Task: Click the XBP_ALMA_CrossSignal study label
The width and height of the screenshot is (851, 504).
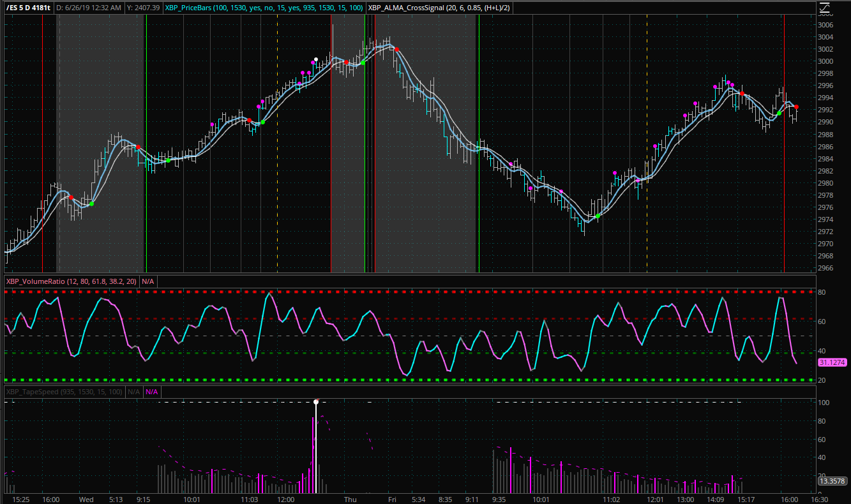Action: 439,8
